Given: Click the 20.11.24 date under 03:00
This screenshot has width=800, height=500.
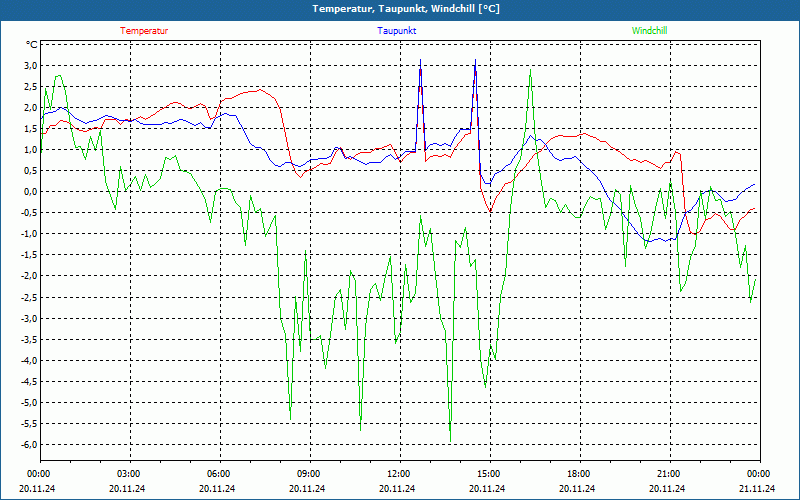Looking at the screenshot, I should 127,488.
